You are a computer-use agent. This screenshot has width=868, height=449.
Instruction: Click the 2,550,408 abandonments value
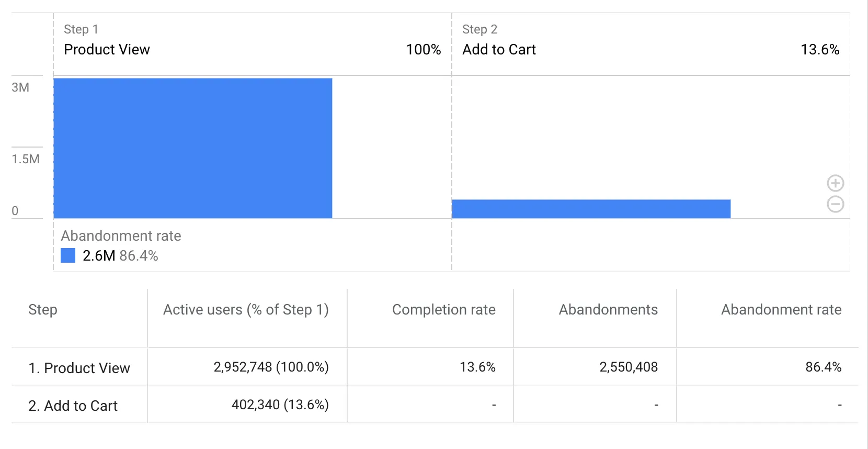tap(629, 367)
